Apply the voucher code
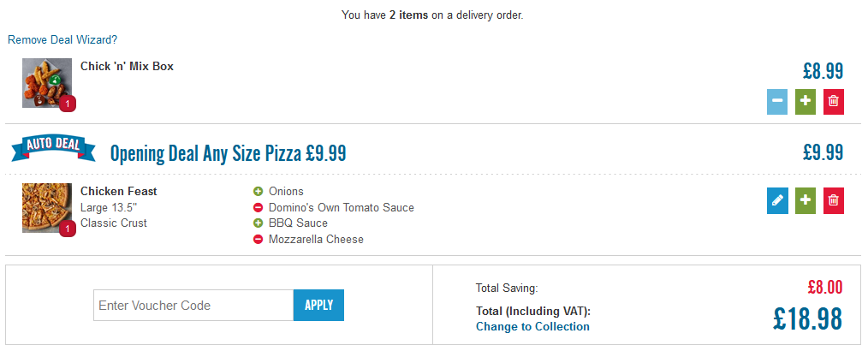 tap(318, 305)
